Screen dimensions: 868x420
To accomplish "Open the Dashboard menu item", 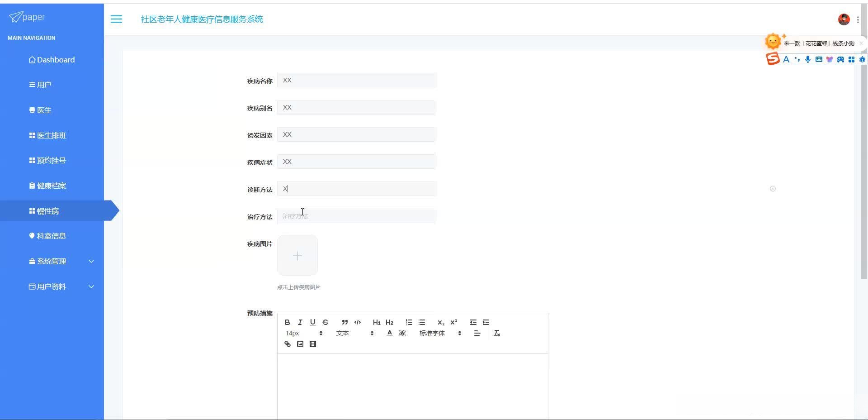I will coord(52,59).
